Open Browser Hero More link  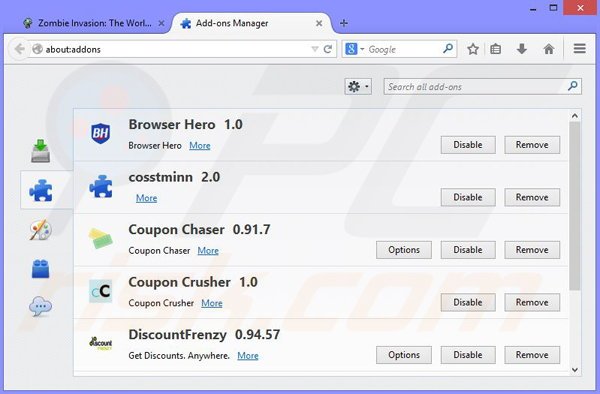tap(200, 146)
